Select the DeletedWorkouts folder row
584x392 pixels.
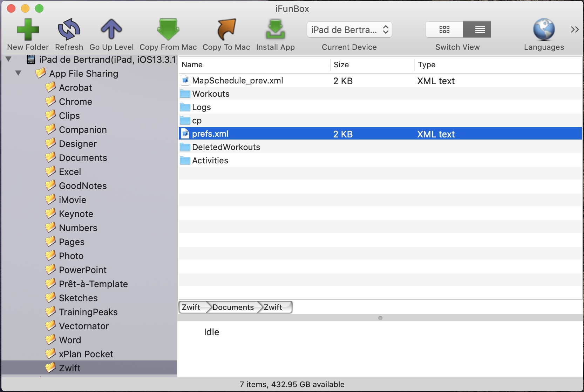click(380, 147)
